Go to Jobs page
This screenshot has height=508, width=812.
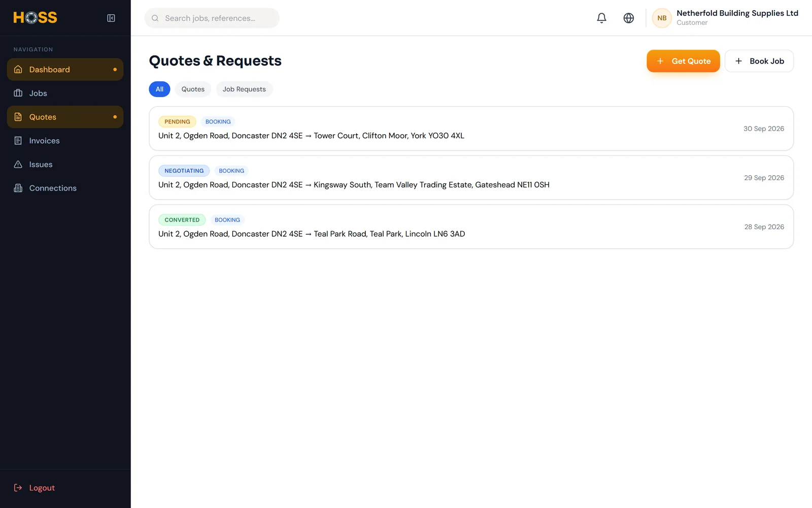(x=65, y=93)
